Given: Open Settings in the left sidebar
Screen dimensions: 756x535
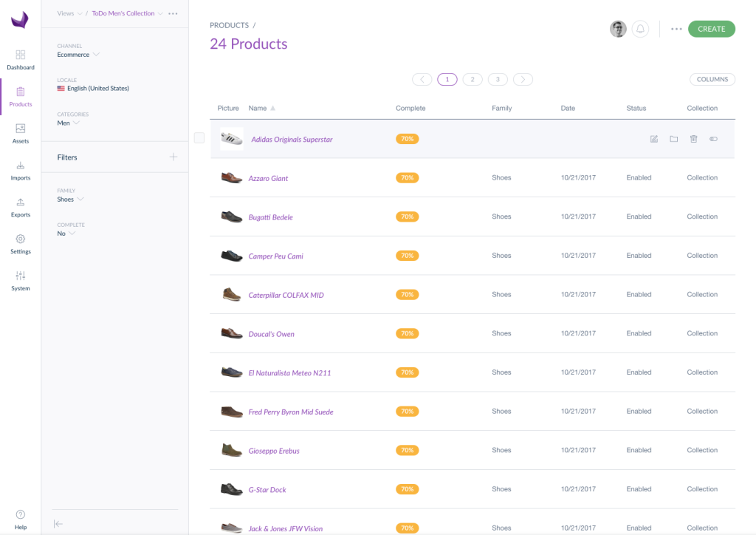Looking at the screenshot, I should pyautogui.click(x=21, y=244).
